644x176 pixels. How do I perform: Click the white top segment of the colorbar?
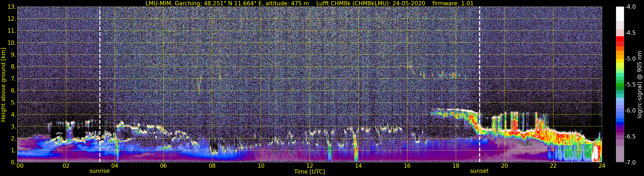pos(620,14)
